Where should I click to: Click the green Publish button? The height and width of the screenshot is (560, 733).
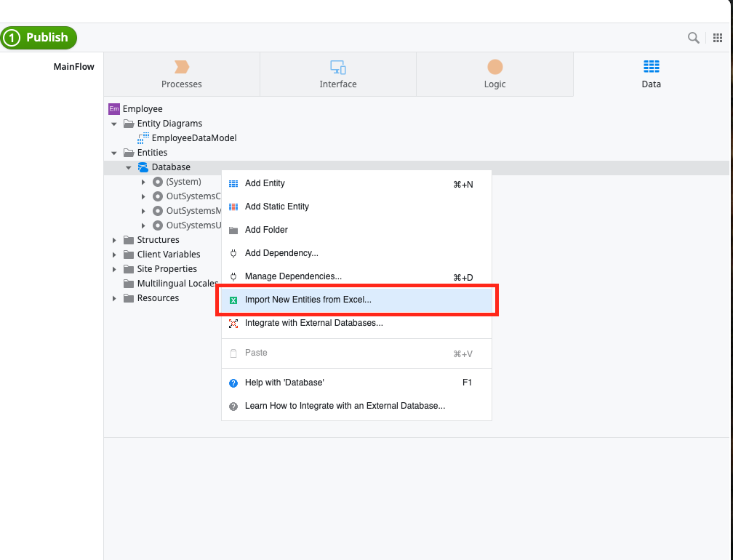(39, 38)
